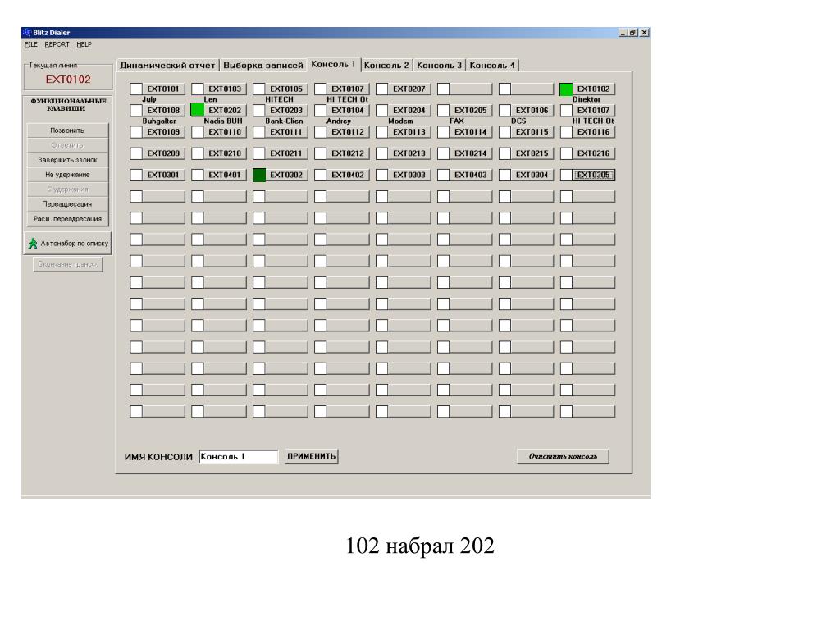The width and height of the screenshot is (840, 630).
Task: Click the EXT0207 extension button
Action: tap(409, 89)
